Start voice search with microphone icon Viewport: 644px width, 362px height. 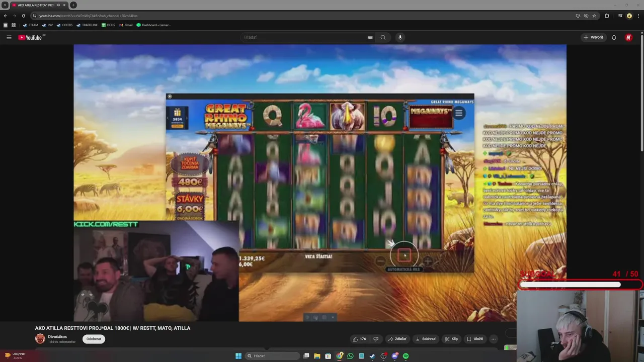(x=400, y=37)
